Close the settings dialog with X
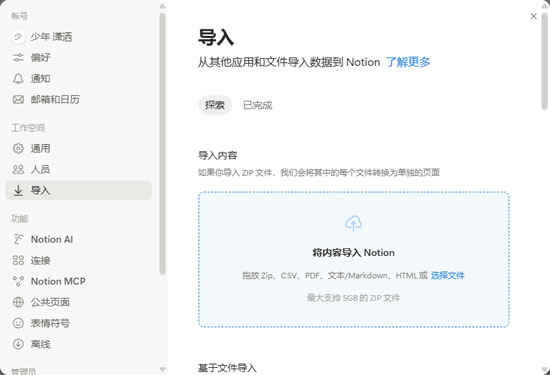Screen dimensions: 550x375 534,16
